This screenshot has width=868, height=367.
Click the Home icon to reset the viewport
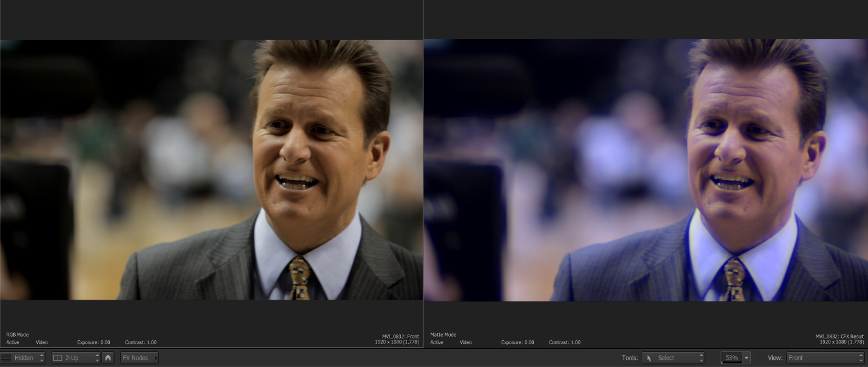(108, 358)
